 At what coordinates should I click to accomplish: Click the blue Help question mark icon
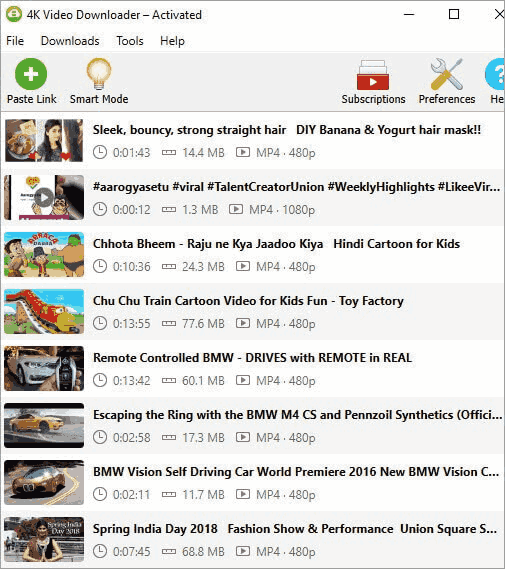(495, 74)
